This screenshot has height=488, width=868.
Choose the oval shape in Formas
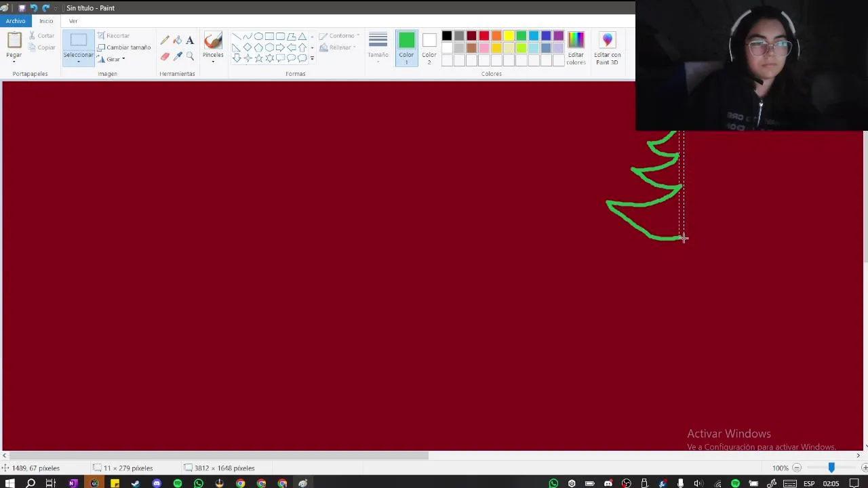[x=258, y=37]
